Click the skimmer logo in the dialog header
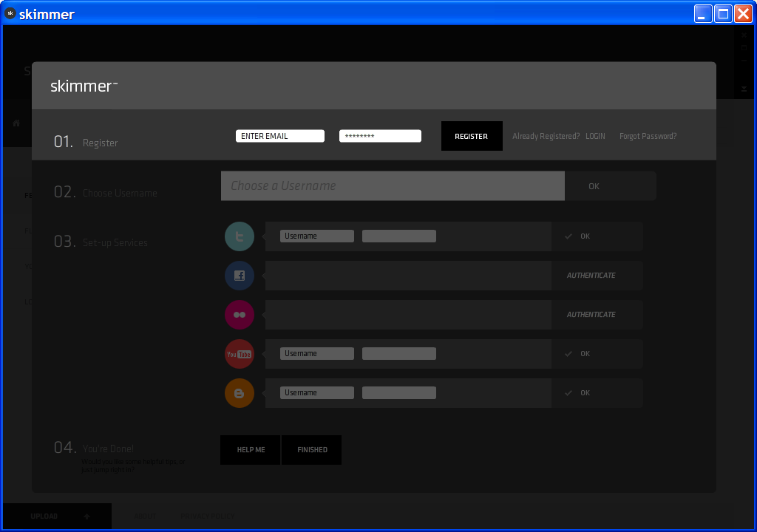This screenshot has height=532, width=757. 84,86
